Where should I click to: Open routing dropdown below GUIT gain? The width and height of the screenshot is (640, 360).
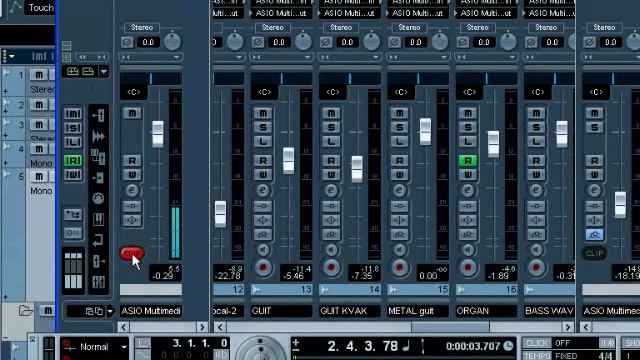click(x=281, y=57)
